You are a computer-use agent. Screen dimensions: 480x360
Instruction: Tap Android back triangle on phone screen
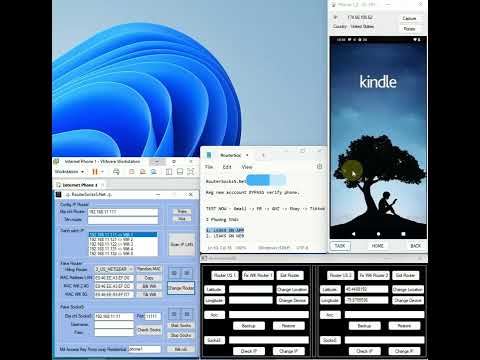(x=353, y=234)
